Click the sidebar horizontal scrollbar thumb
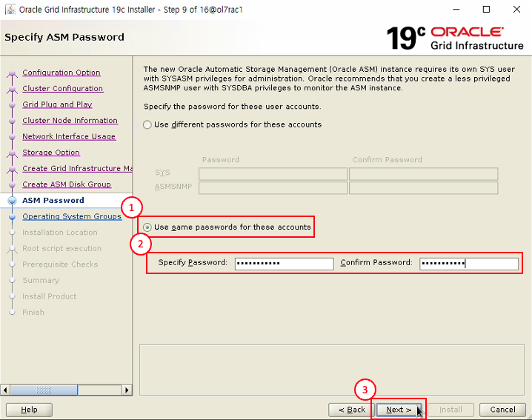 44,390
